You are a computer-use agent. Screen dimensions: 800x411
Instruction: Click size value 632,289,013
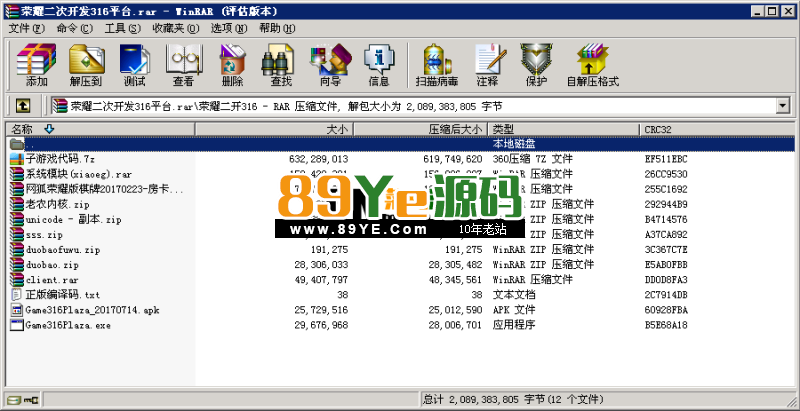click(x=318, y=159)
